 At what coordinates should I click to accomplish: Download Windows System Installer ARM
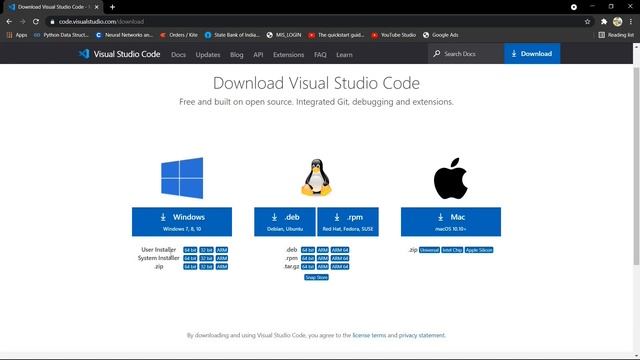pyautogui.click(x=222, y=258)
